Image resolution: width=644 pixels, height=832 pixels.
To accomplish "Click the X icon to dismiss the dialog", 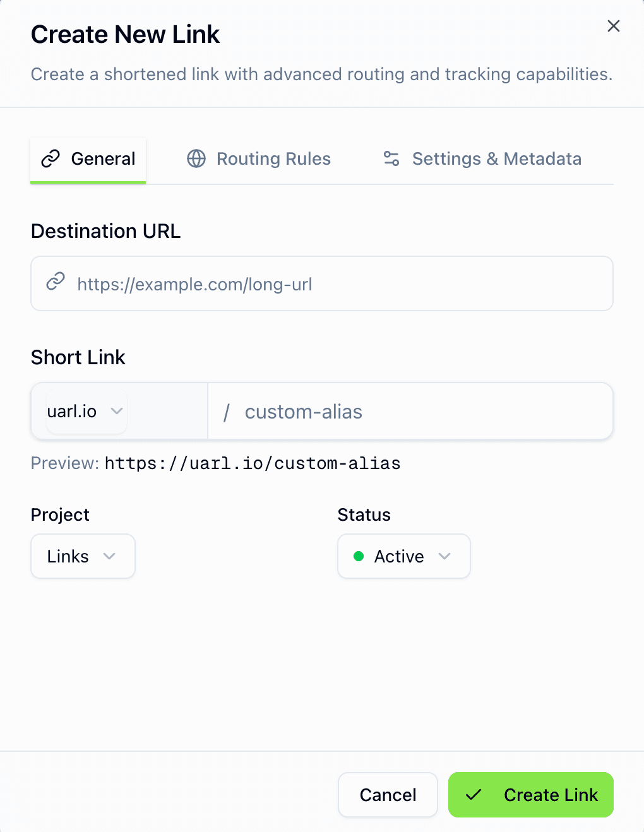I will [613, 26].
